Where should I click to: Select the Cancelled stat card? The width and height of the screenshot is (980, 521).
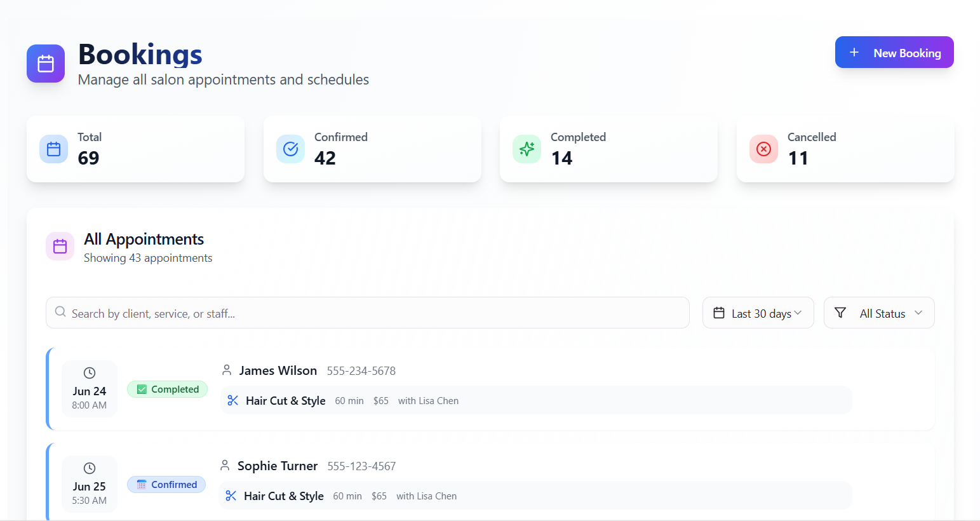pyautogui.click(x=845, y=149)
